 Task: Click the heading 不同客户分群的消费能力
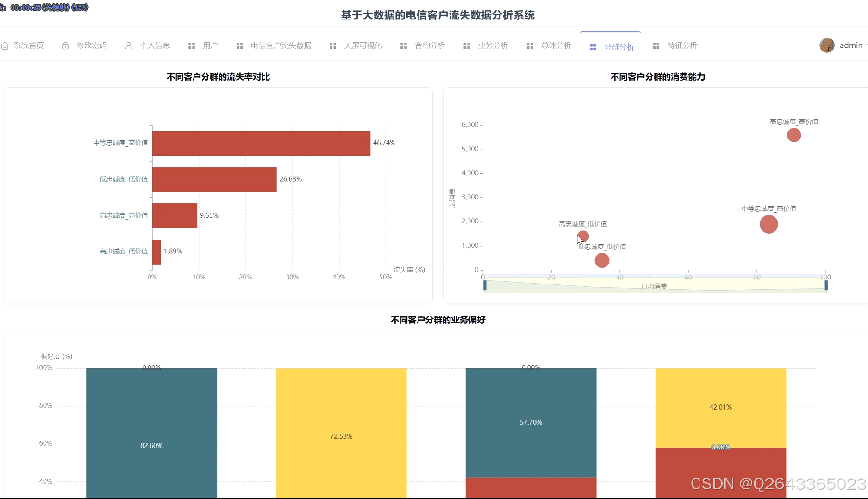pyautogui.click(x=657, y=77)
